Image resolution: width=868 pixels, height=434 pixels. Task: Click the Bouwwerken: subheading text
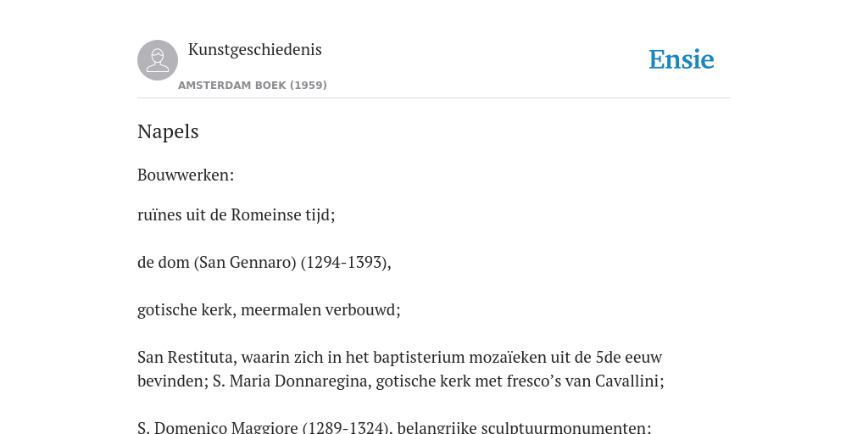coord(186,175)
